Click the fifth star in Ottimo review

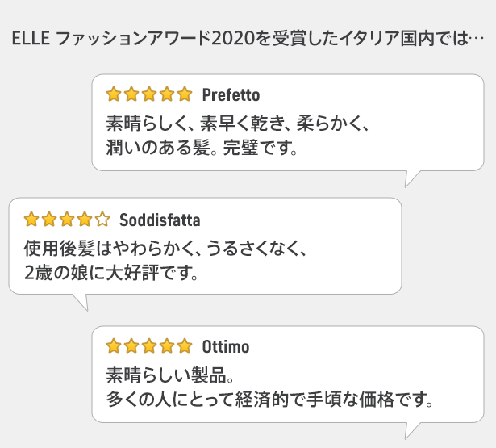coord(185,345)
